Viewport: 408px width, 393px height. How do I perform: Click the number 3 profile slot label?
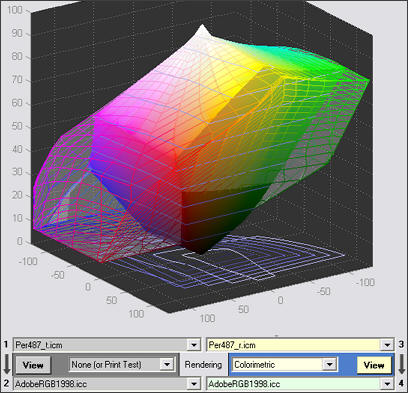(x=401, y=344)
